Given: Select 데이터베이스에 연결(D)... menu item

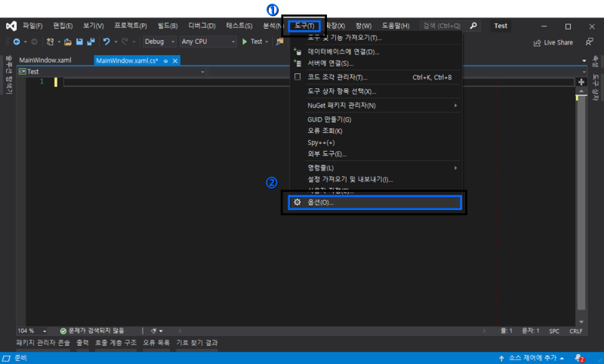Looking at the screenshot, I should (375, 51).
